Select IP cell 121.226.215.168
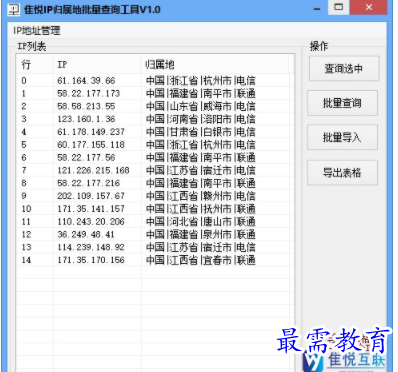Image resolution: width=398 pixels, height=372 pixels. tap(93, 170)
